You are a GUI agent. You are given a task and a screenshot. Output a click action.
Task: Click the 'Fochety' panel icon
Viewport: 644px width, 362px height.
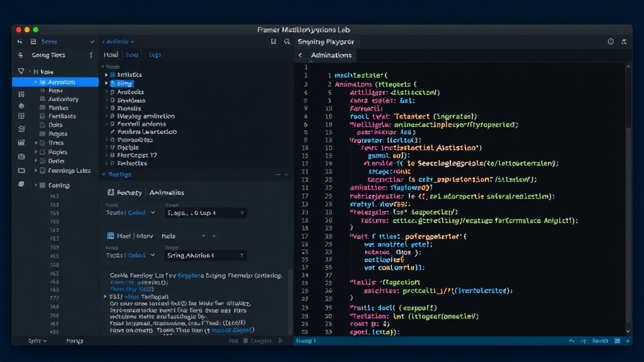(111, 192)
